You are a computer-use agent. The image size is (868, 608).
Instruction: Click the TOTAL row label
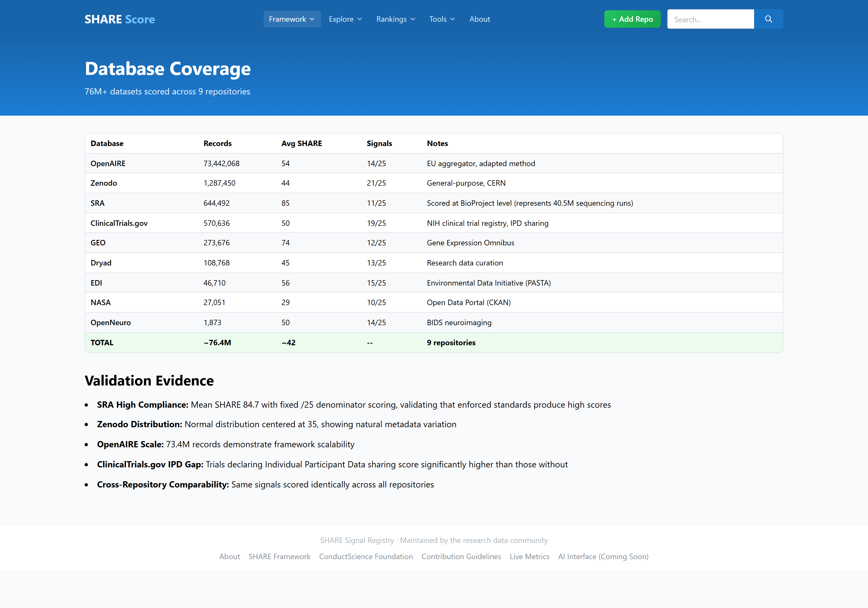[102, 343]
